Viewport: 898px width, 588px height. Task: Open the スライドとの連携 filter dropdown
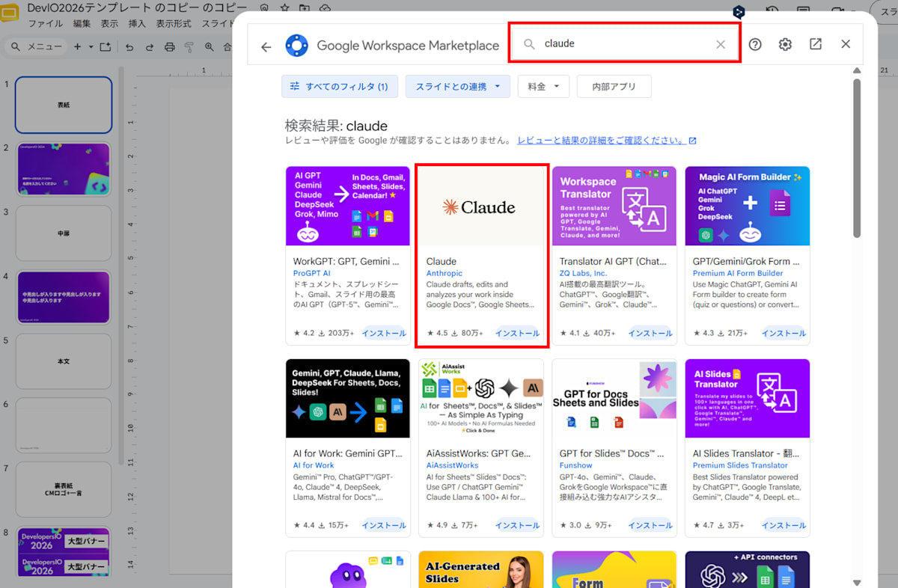tap(458, 86)
